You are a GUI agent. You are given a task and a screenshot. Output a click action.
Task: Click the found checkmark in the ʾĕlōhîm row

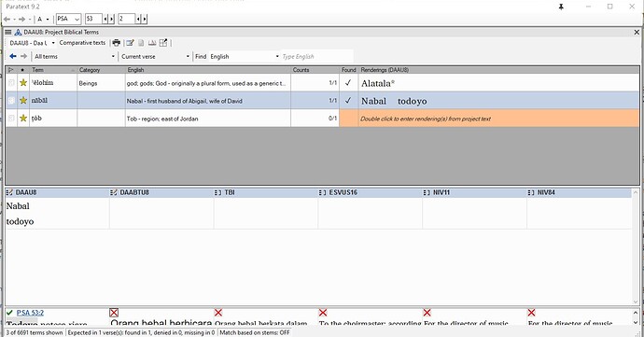(348, 82)
